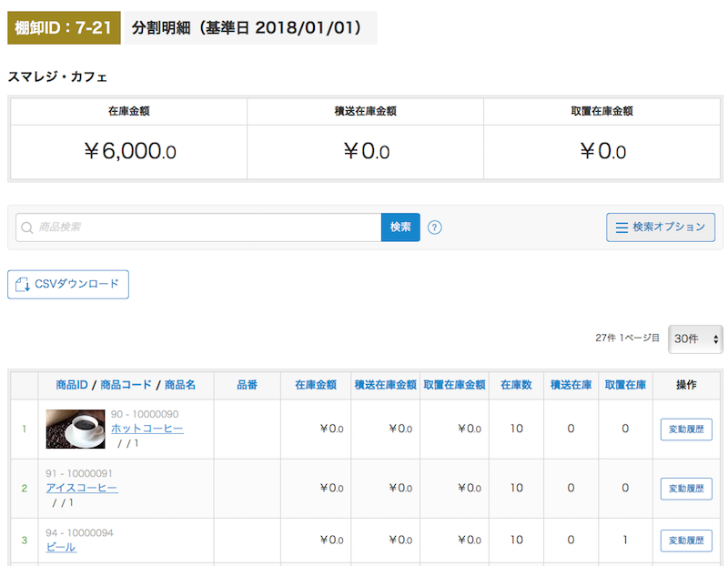
Task: Click row number 2 in the table
Action: (x=25, y=489)
